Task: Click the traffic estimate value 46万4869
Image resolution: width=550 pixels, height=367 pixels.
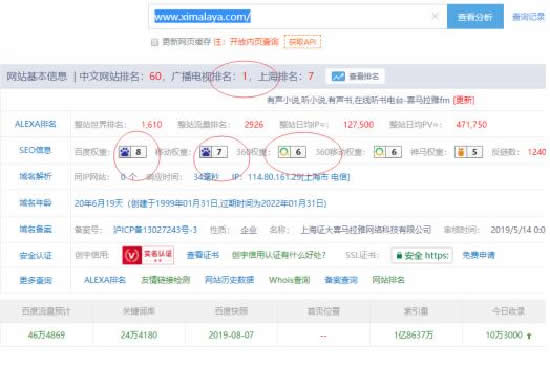Action: point(46,335)
